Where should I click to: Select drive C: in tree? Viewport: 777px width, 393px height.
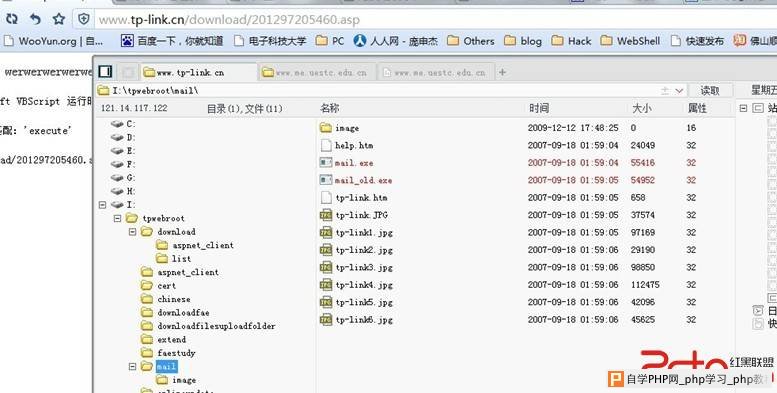[x=123, y=124]
